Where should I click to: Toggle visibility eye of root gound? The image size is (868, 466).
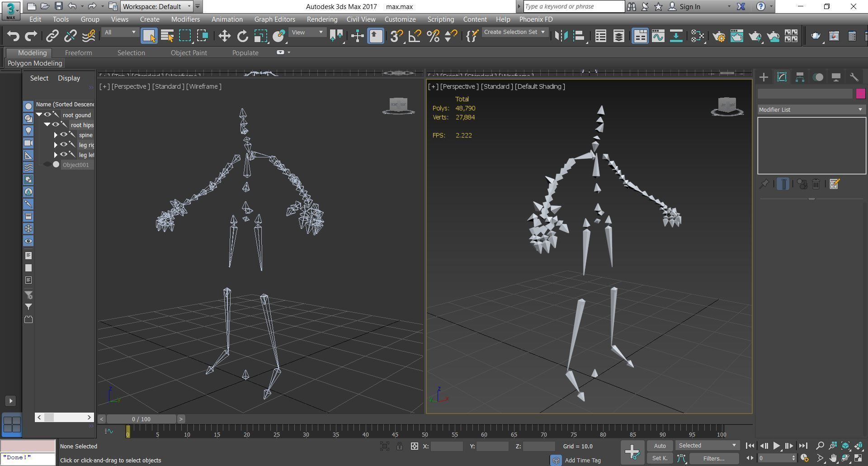point(47,114)
